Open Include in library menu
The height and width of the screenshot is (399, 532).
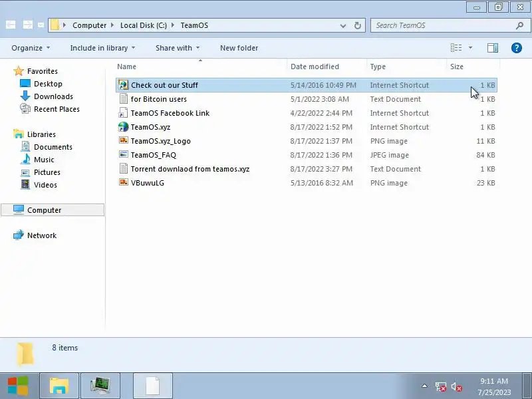pyautogui.click(x=102, y=48)
